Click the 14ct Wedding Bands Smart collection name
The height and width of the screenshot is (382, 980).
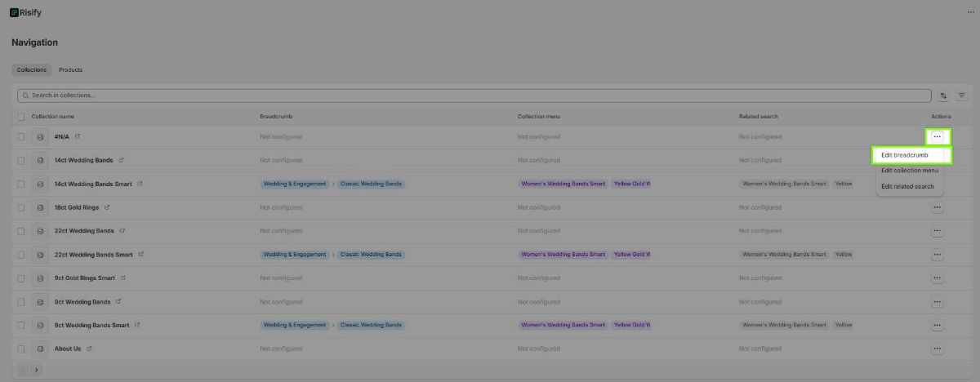[93, 184]
